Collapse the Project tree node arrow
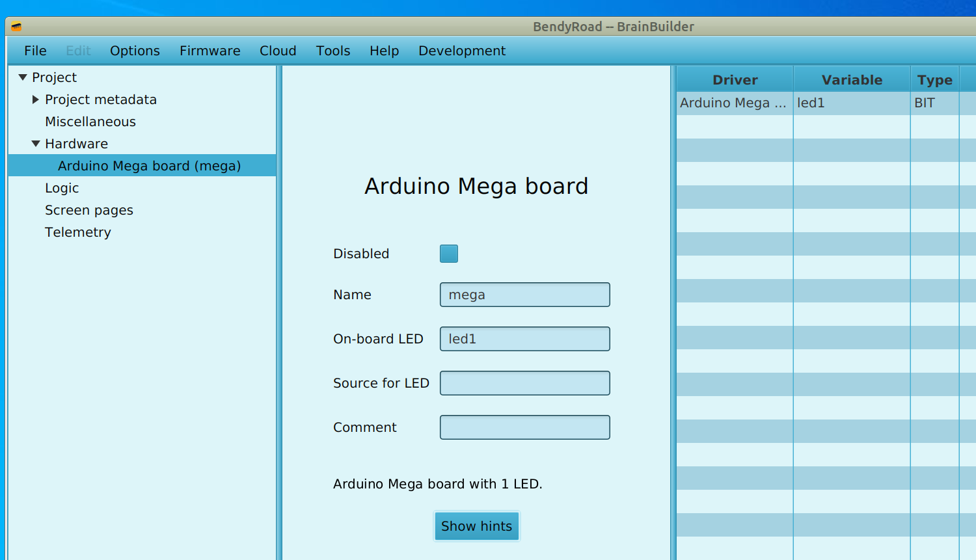Viewport: 976px width, 560px height. click(x=23, y=77)
